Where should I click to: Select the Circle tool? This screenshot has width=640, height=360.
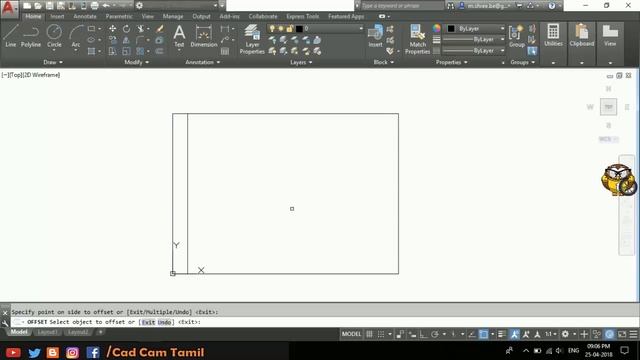54,36
